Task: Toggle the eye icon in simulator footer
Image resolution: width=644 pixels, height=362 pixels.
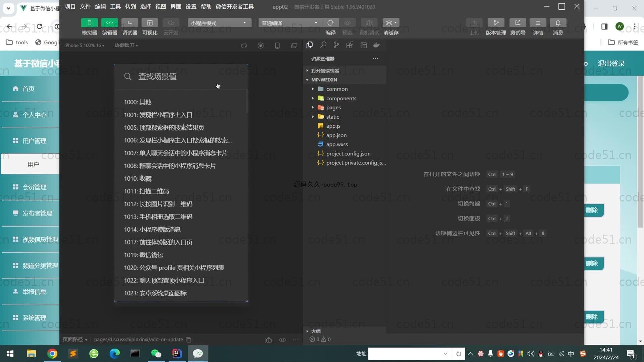Action: point(282,340)
